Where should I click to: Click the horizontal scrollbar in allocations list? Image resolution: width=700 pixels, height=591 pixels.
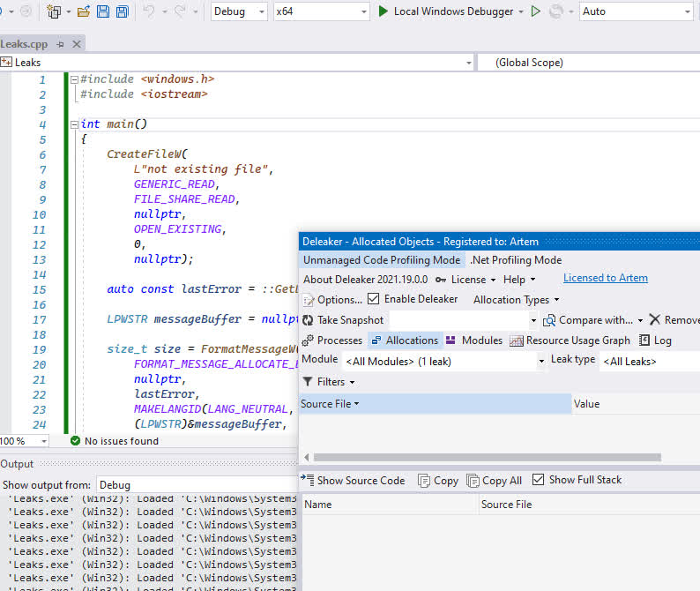click(x=487, y=457)
